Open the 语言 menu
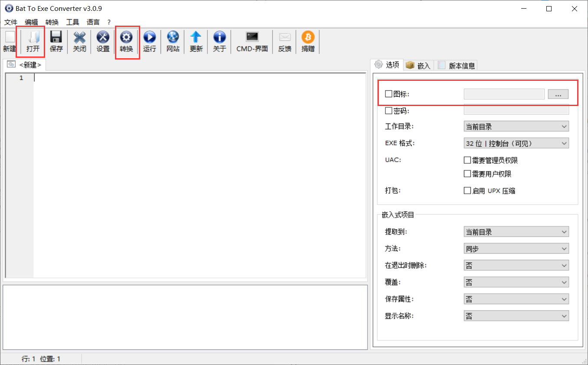The image size is (588, 365). [x=93, y=22]
